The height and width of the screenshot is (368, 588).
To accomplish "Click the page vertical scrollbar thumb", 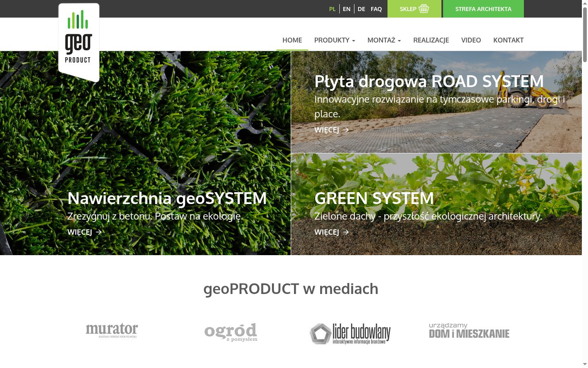I will point(585,35).
